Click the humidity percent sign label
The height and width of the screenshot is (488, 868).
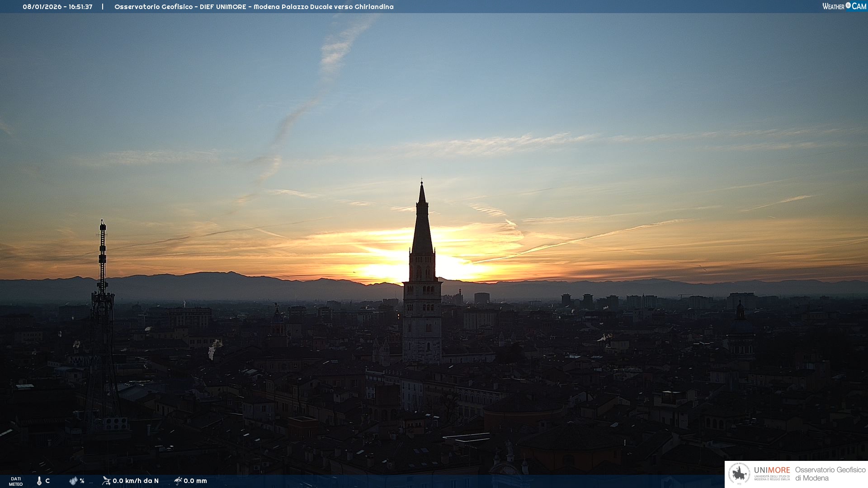[82, 481]
